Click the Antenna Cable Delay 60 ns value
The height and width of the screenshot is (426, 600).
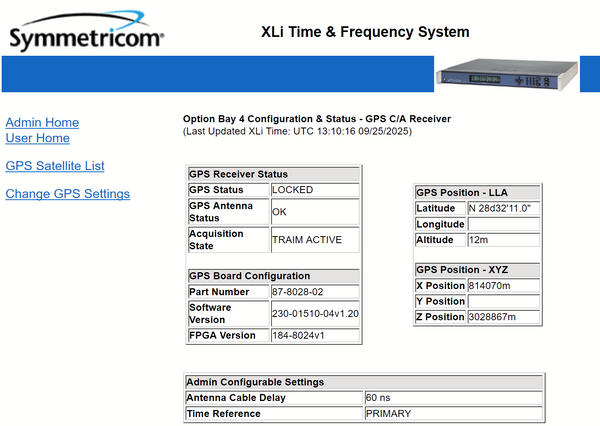[x=453, y=398]
